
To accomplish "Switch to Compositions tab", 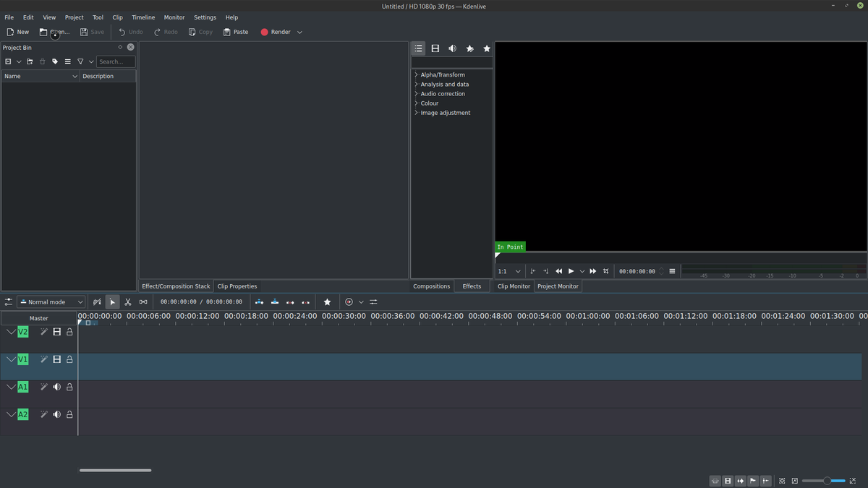I will [432, 286].
